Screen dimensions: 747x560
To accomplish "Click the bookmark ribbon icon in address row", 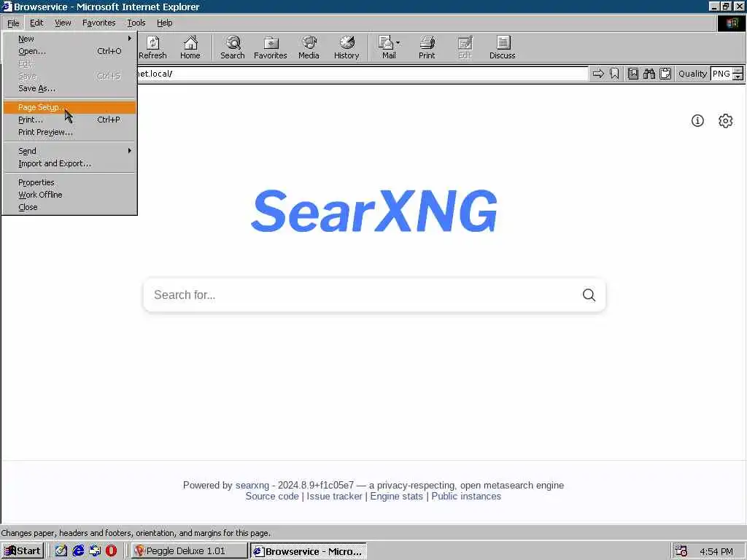I will click(x=614, y=74).
